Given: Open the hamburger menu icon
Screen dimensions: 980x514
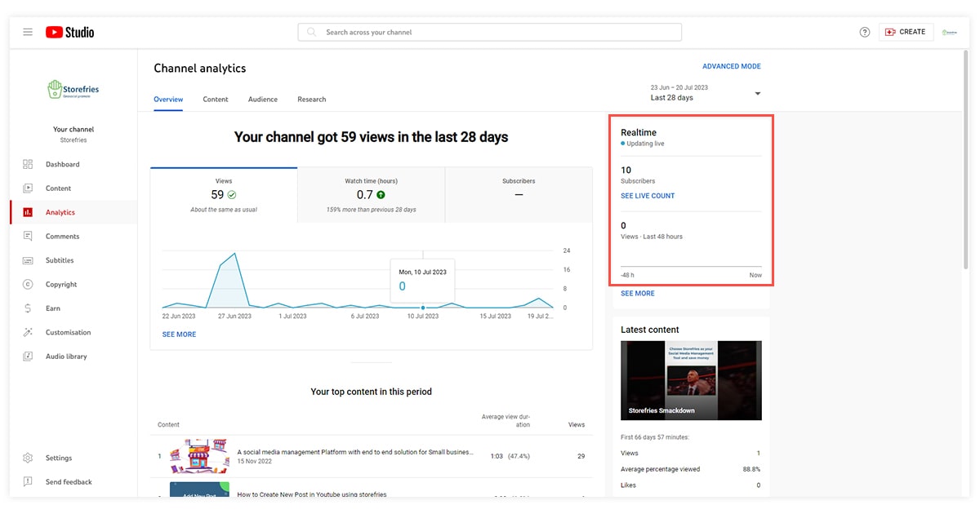Looking at the screenshot, I should (x=28, y=32).
